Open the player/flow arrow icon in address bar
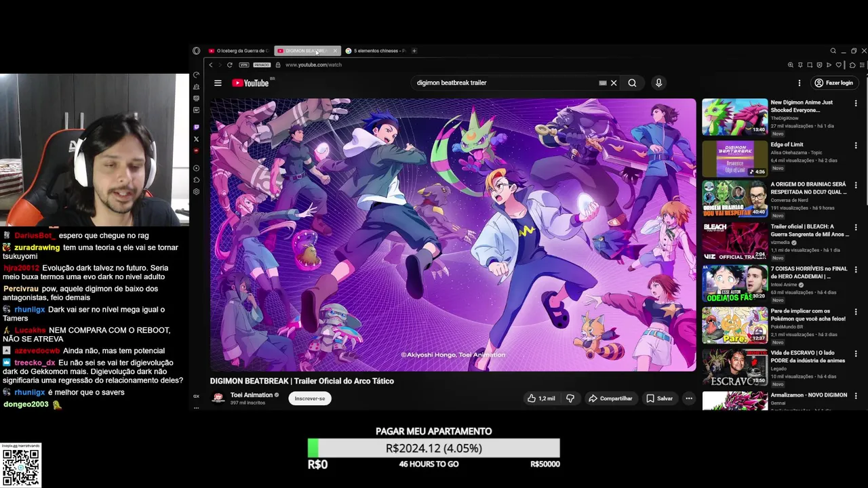 [829, 65]
